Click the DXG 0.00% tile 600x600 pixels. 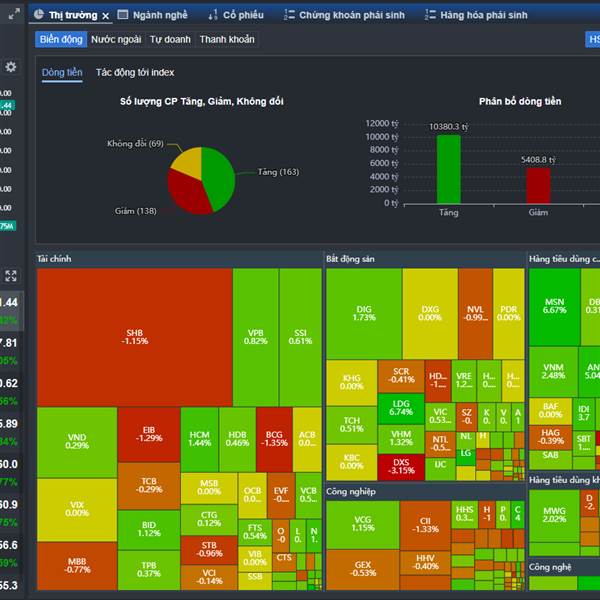[430, 313]
